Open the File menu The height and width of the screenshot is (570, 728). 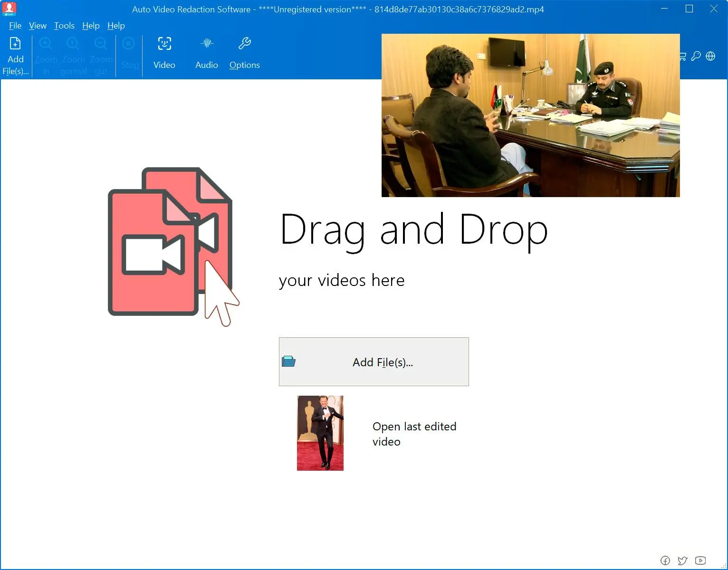tap(15, 26)
